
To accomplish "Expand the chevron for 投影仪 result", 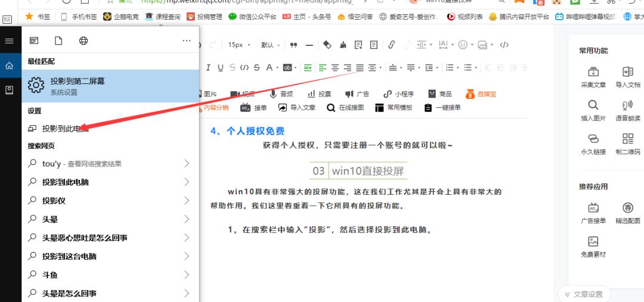I will 187,201.
